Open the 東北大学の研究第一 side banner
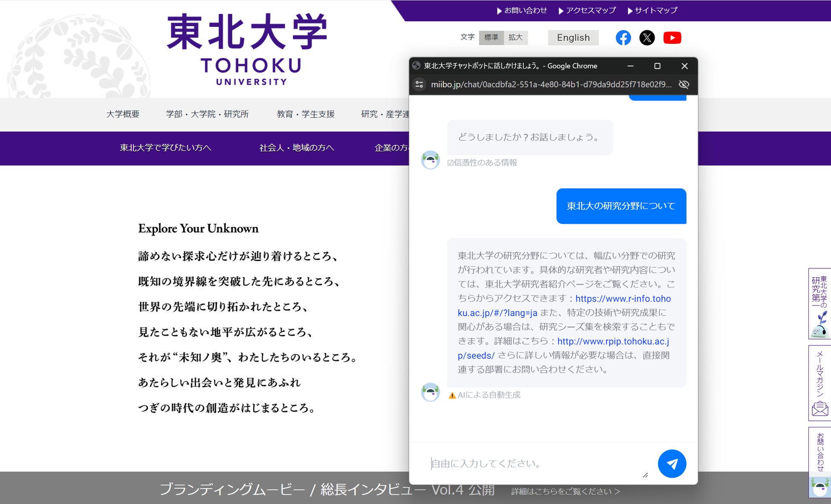The height and width of the screenshot is (504, 831). click(x=819, y=303)
